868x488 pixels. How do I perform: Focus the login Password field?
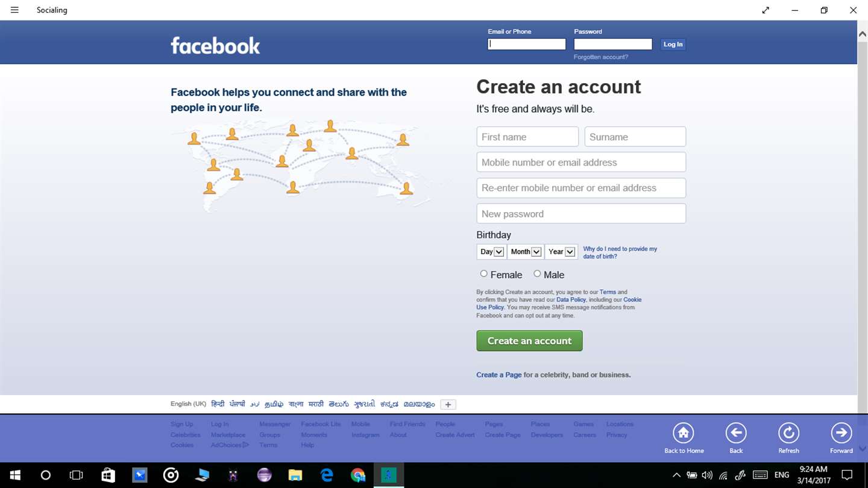coord(613,44)
